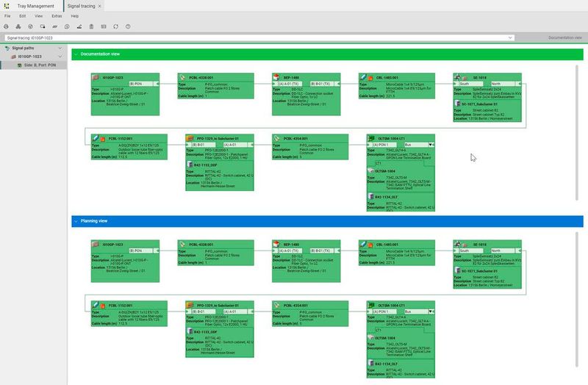This screenshot has width=588, height=385.
Task: Close the Signal tracing tab
Action: 100,5
